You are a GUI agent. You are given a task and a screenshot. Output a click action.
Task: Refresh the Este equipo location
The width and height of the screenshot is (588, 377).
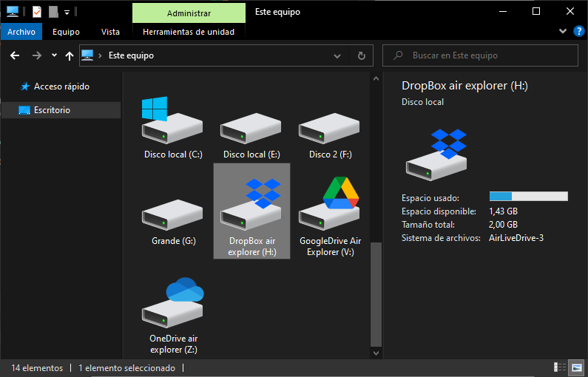tap(361, 55)
